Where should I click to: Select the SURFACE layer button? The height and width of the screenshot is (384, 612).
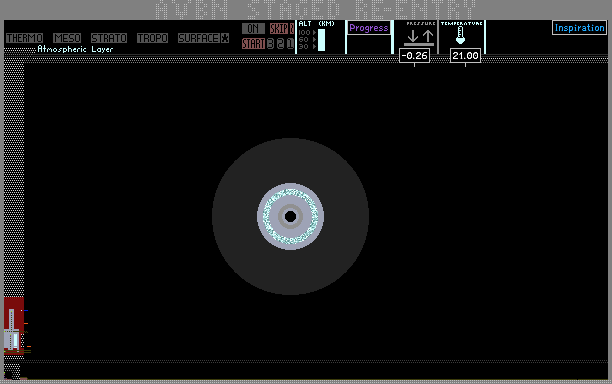(x=199, y=38)
